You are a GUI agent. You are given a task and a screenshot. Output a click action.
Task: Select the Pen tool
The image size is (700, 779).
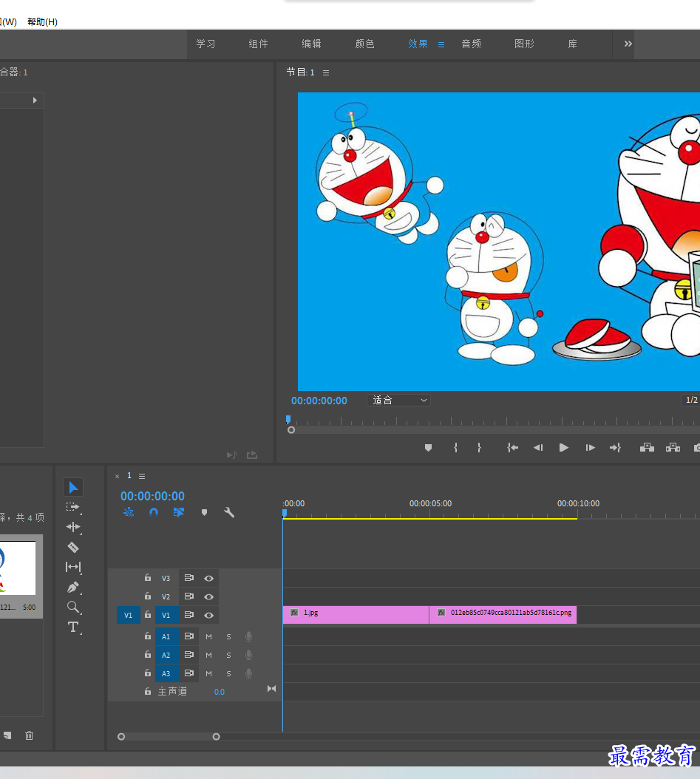pyautogui.click(x=73, y=588)
